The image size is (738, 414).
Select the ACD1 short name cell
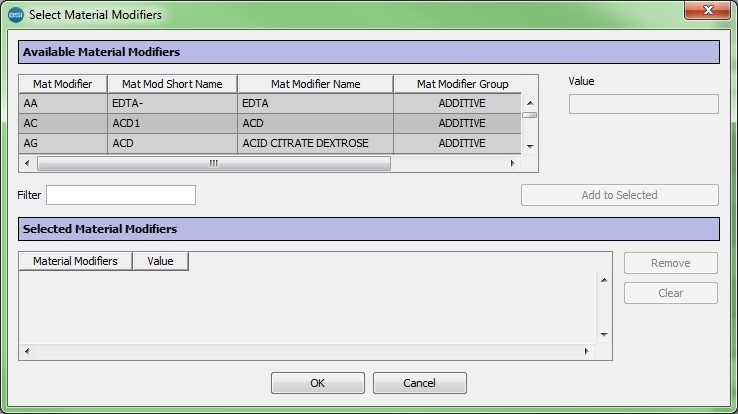click(x=172, y=123)
